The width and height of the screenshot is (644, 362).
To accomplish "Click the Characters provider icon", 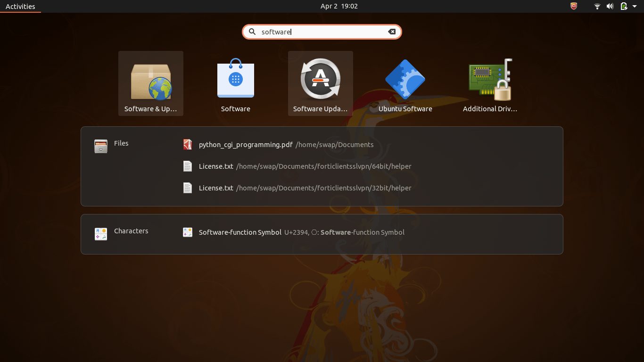I will point(101,234).
